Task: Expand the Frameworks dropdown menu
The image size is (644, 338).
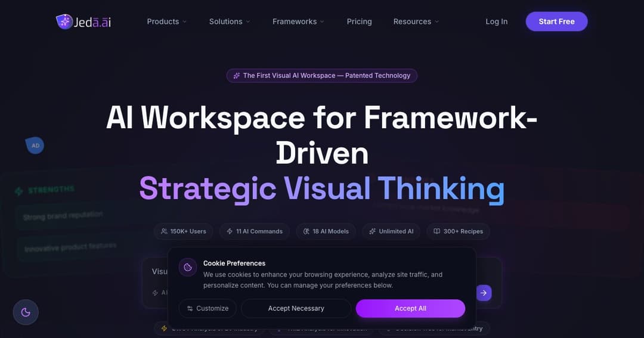Action: click(298, 21)
